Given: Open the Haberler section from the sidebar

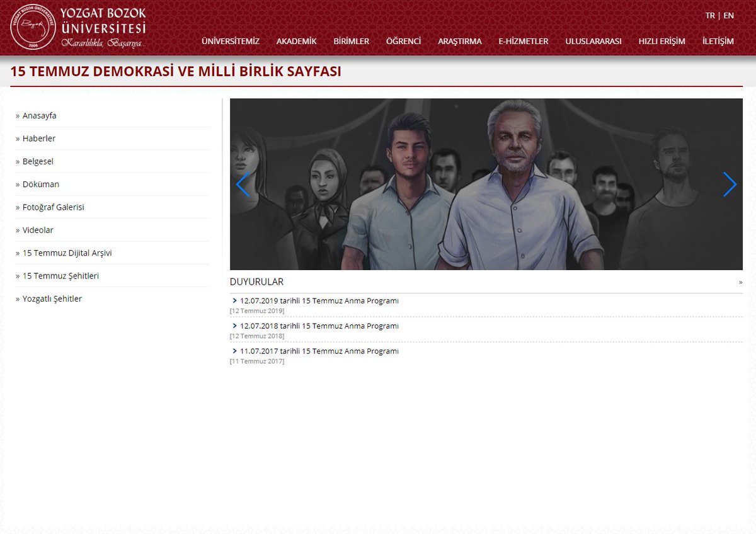Looking at the screenshot, I should (x=39, y=138).
